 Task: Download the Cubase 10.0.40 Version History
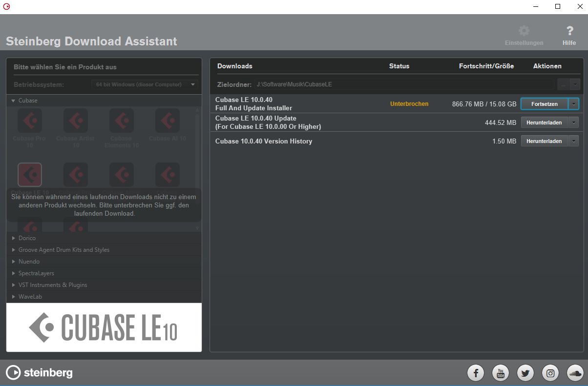point(545,141)
